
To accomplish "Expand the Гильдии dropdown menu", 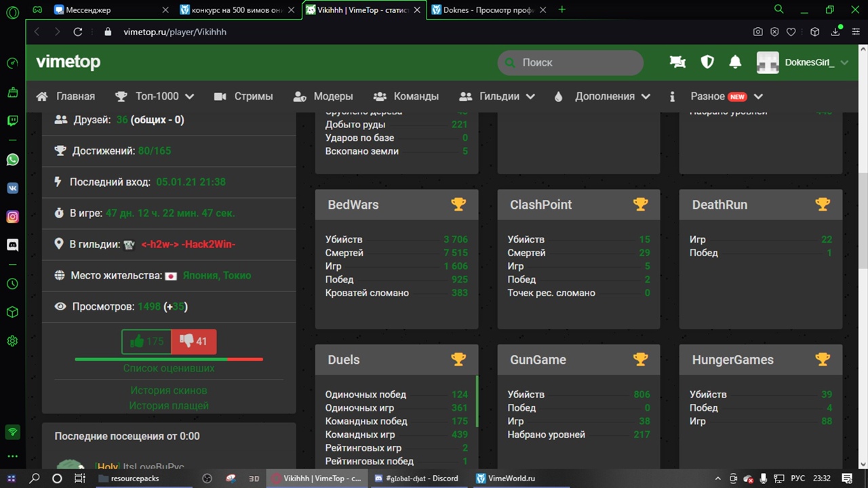I will pos(497,96).
